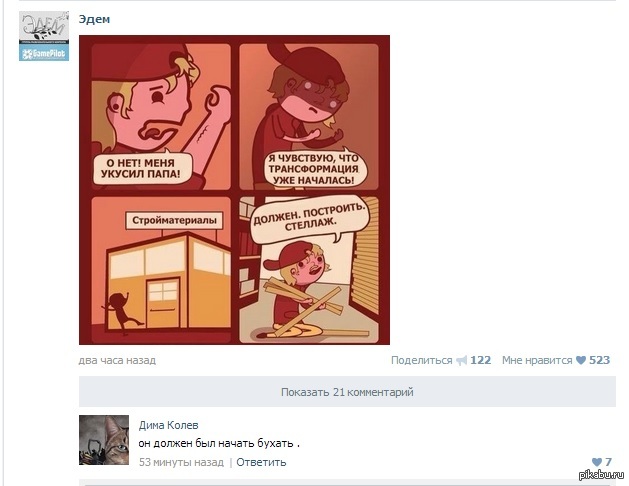This screenshot has width=629, height=486.
Task: Click the like count 523
Action: point(599,360)
